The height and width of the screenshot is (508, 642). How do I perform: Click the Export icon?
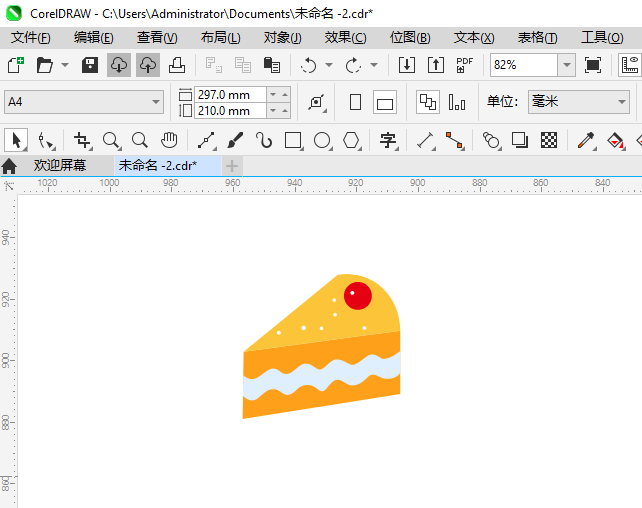[436, 65]
